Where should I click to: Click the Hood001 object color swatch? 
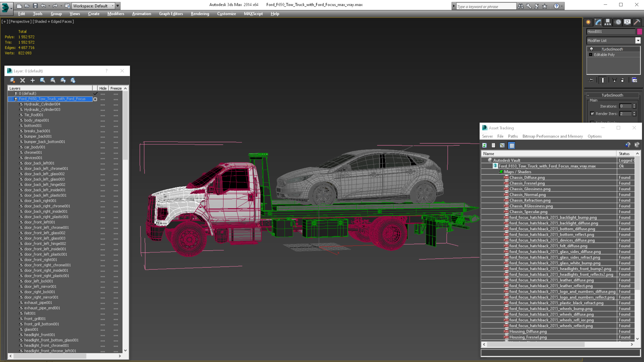tap(639, 32)
